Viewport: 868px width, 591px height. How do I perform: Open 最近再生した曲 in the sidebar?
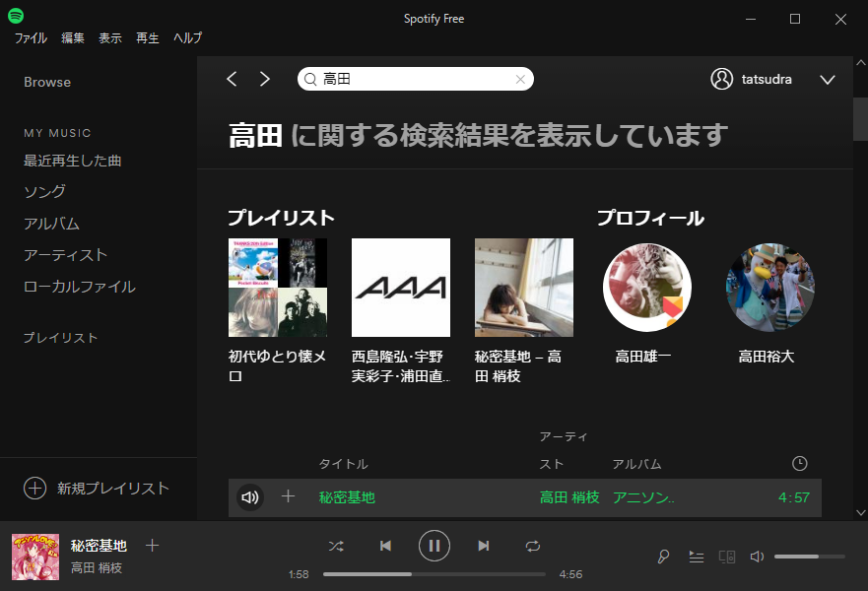pyautogui.click(x=73, y=161)
